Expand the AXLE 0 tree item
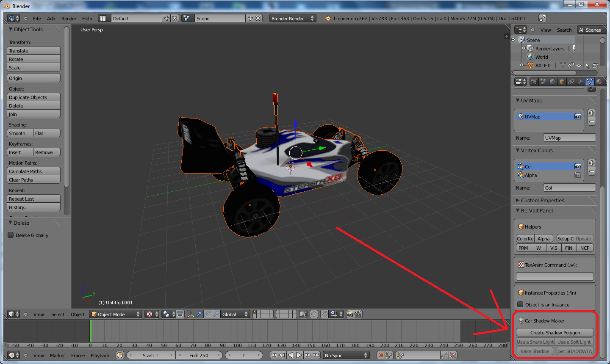Image resolution: width=610 pixels, height=364 pixels. tap(521, 65)
